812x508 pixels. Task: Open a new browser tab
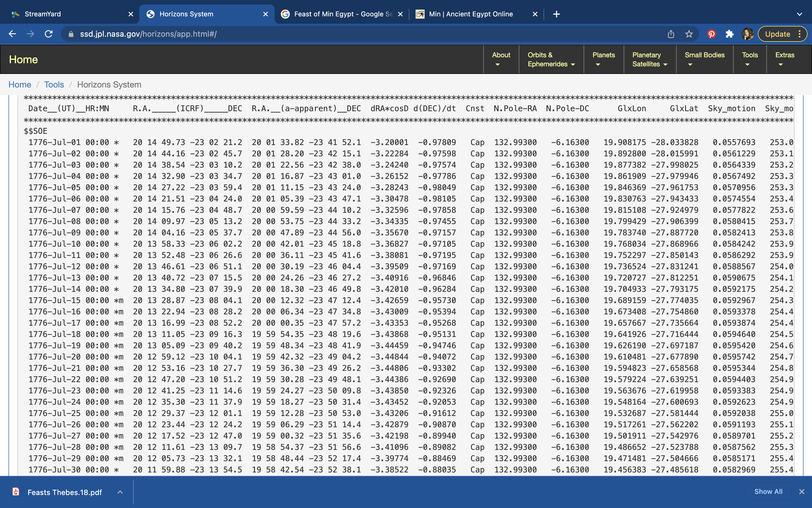556,14
